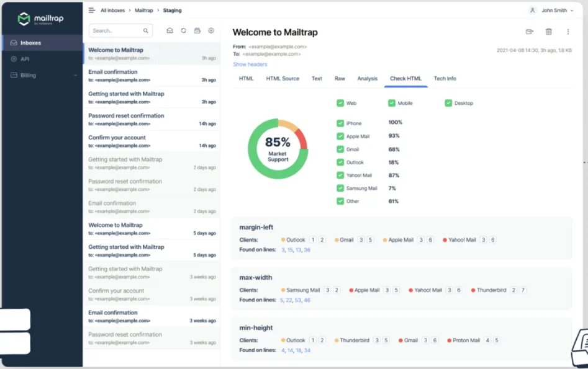
Task: Click the Staging breadcrumb
Action: tap(172, 11)
